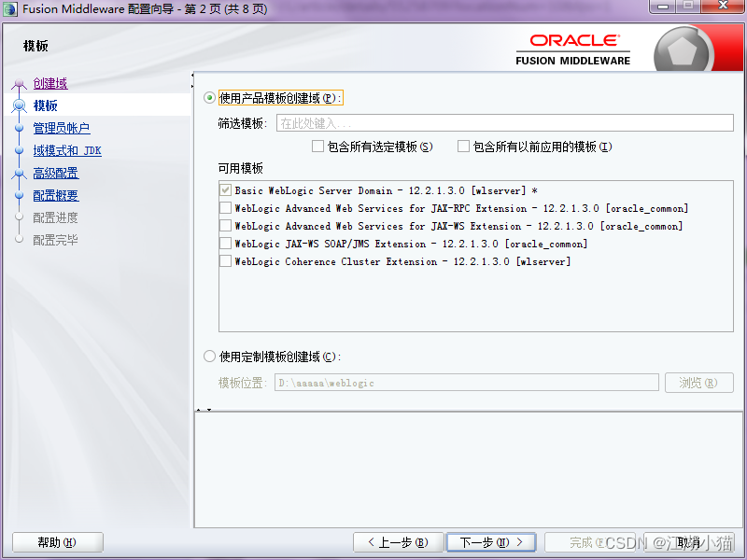This screenshot has height=560, width=747.
Task: Click the Oracle Fusion Middleware logo
Action: [x=573, y=49]
